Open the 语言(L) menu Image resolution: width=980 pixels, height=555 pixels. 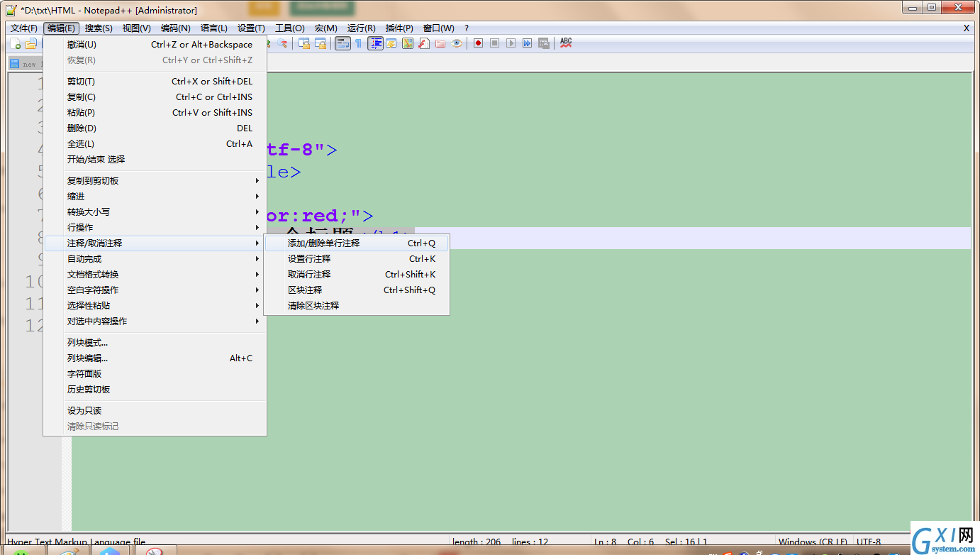coord(214,28)
